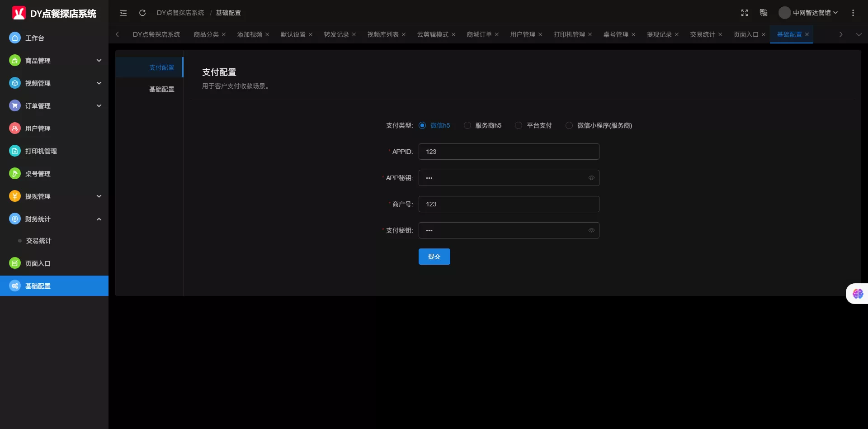Open the language translation icon
The width and height of the screenshot is (868, 429).
point(764,13)
